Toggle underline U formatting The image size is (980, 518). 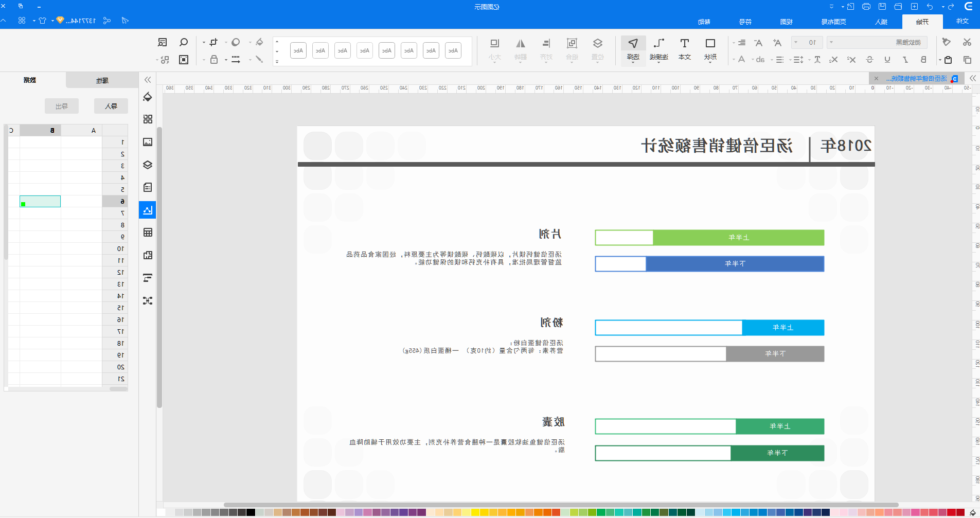coord(887,60)
